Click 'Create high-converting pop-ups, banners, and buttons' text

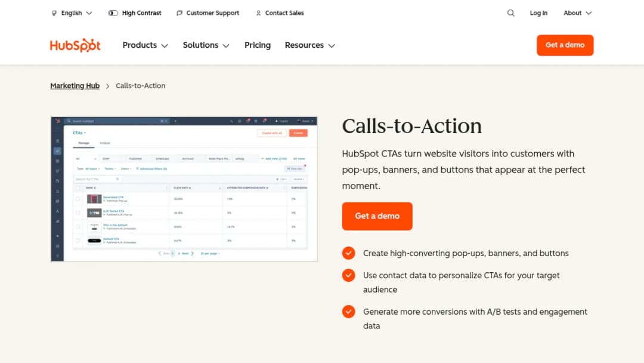tap(466, 253)
